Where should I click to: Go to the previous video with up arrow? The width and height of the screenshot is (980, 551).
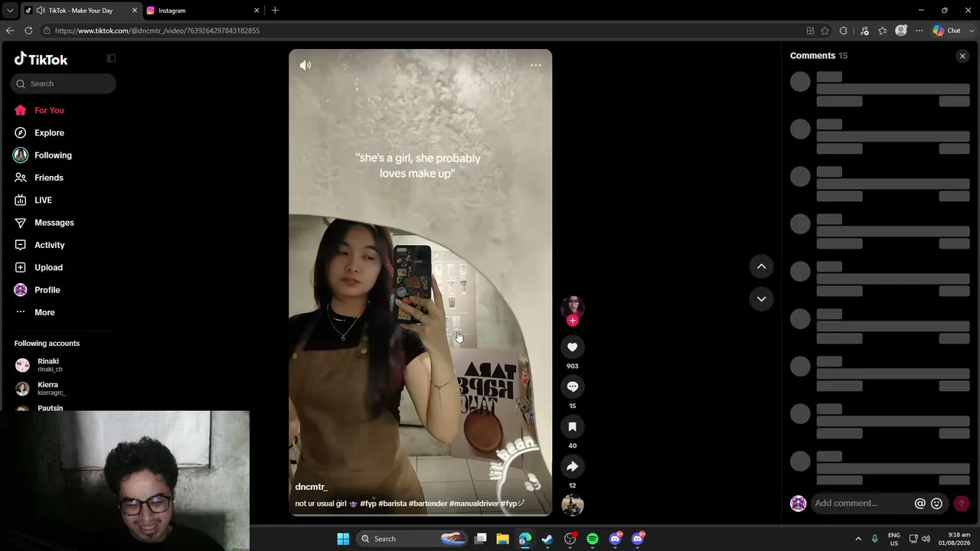point(761,266)
